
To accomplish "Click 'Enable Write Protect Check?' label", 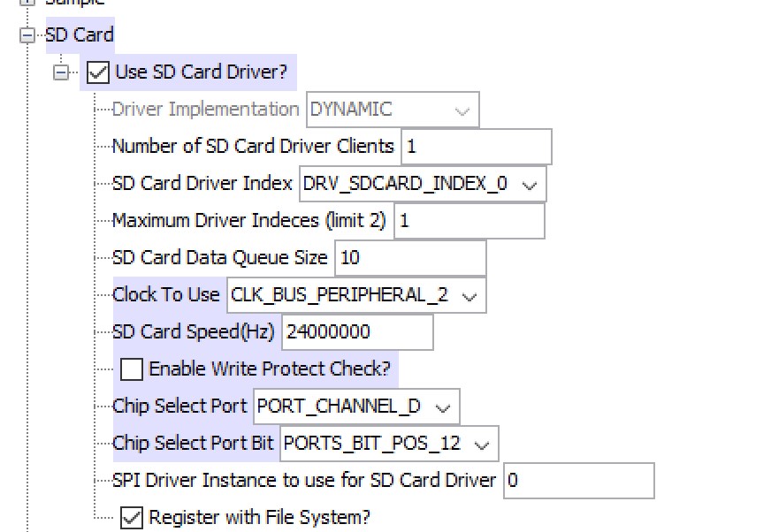I will pyautogui.click(x=270, y=369).
